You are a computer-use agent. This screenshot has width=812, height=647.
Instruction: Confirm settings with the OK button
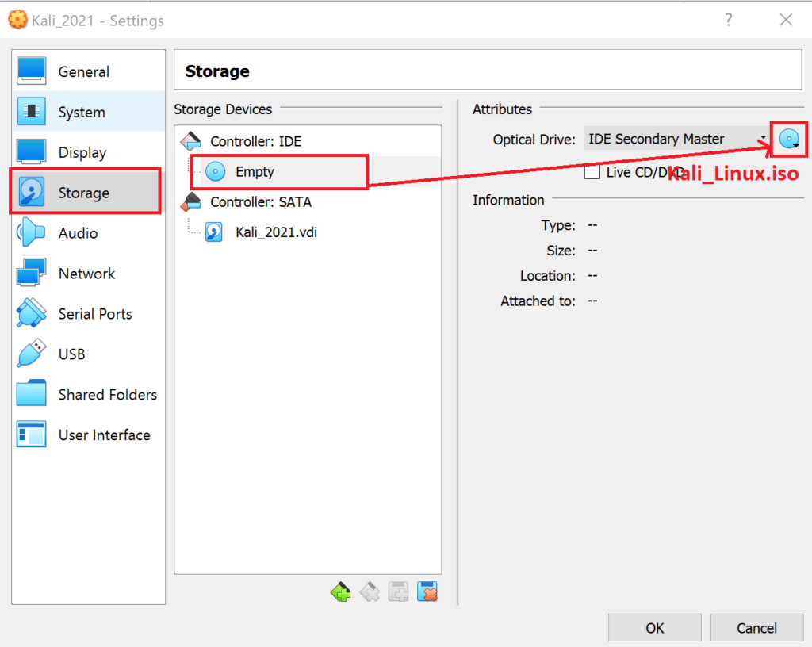point(654,628)
